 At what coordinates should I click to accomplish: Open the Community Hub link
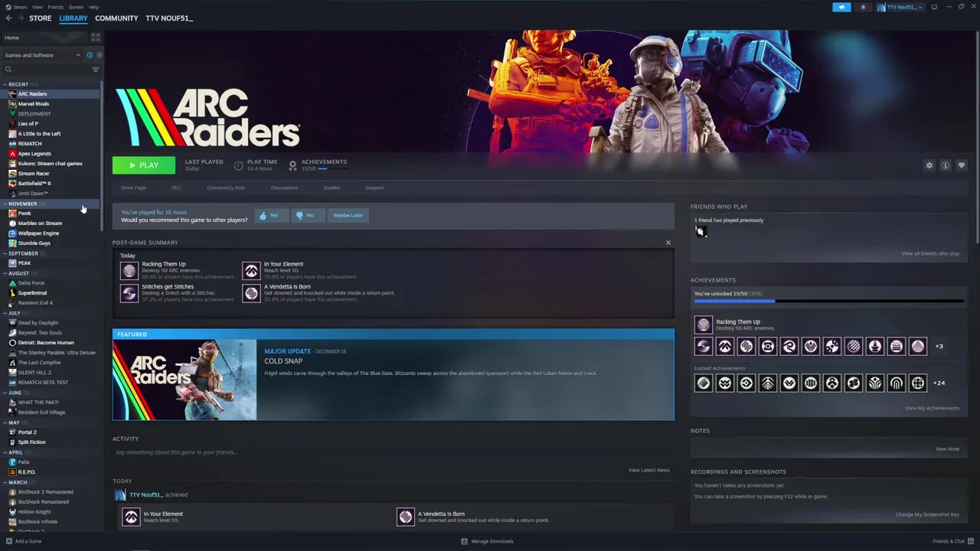(x=225, y=187)
